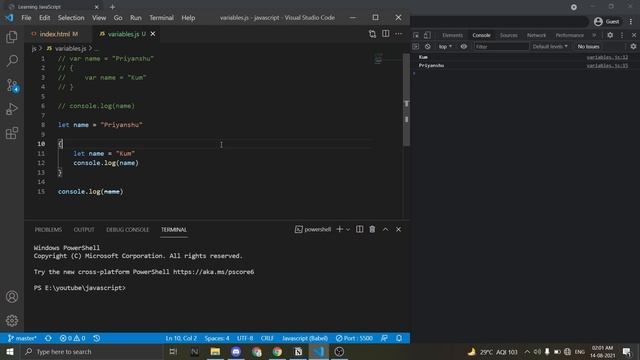
Task: Split the terminal panel
Action: (x=359, y=229)
